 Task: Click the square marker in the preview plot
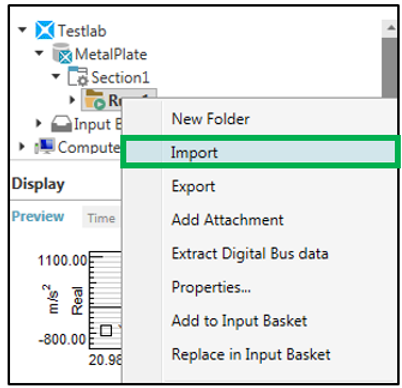(106, 330)
